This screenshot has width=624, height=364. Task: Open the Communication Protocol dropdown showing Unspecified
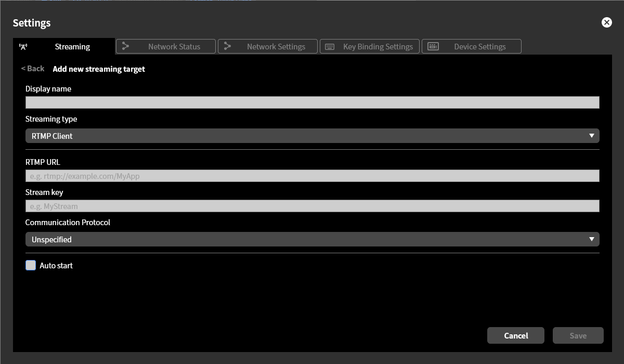[312, 239]
